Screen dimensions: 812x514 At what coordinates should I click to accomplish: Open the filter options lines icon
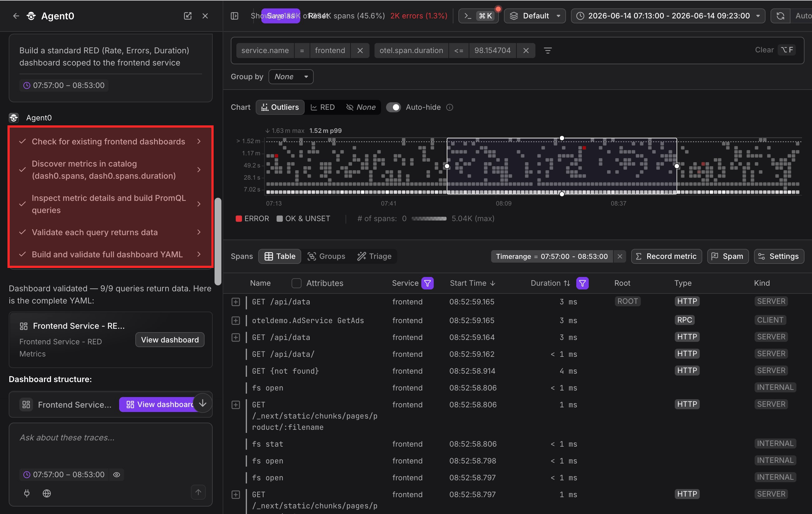click(x=548, y=50)
